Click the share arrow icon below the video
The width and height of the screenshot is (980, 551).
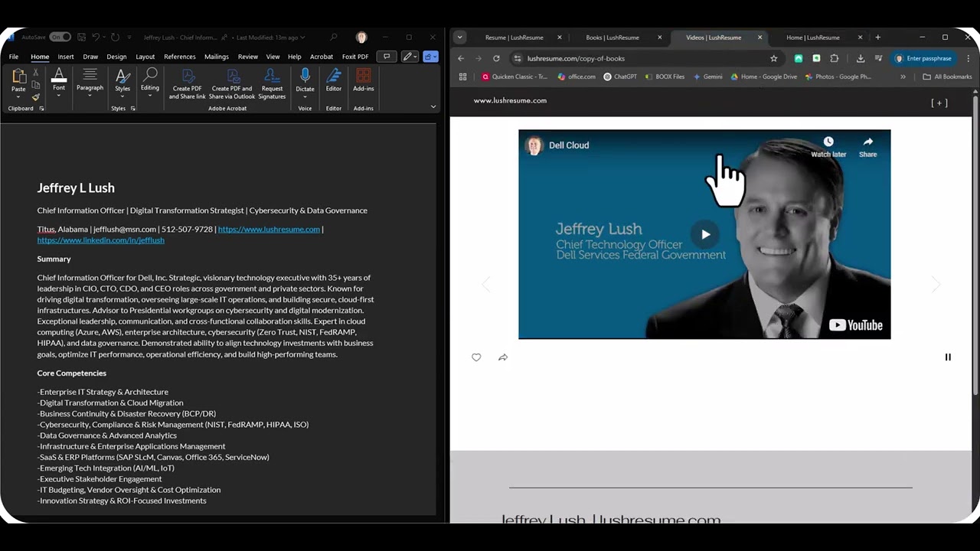click(x=503, y=357)
